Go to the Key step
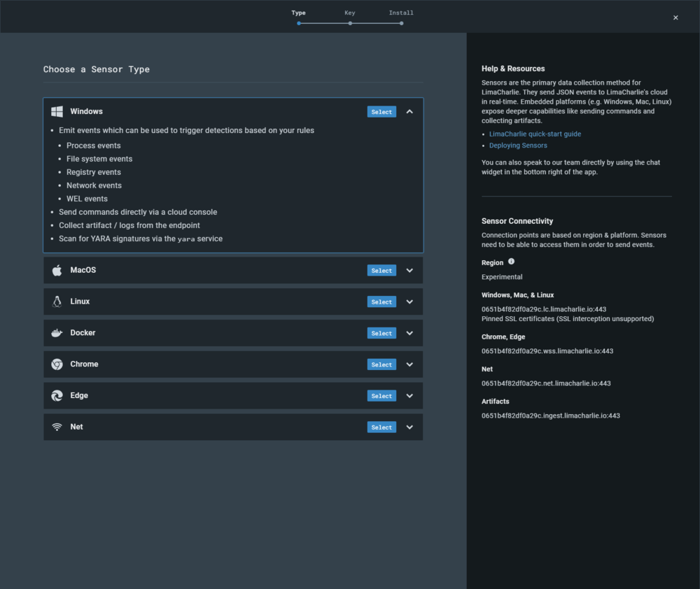 coord(350,17)
